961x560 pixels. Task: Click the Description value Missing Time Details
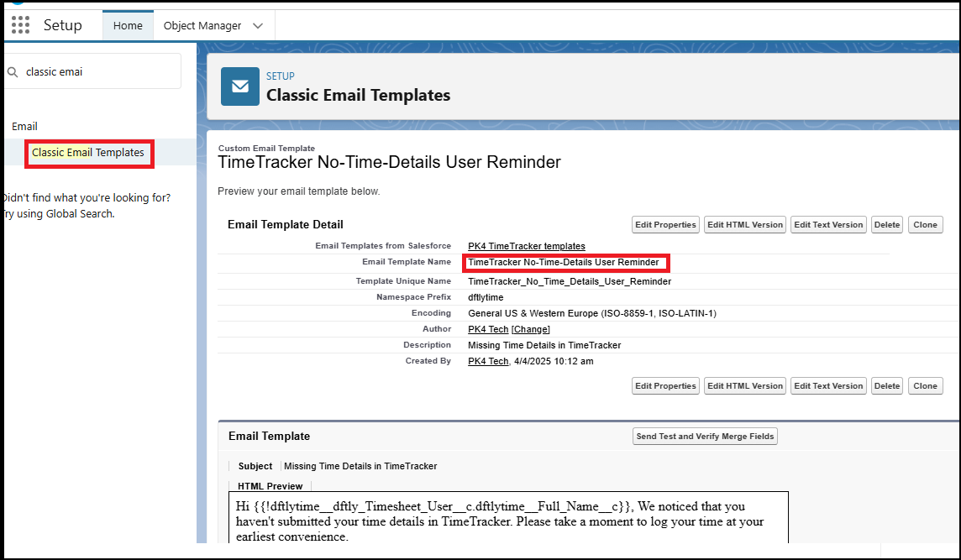(x=544, y=345)
